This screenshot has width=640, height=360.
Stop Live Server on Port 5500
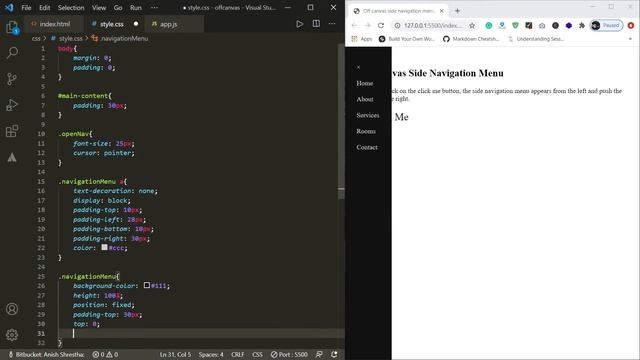[289, 354]
